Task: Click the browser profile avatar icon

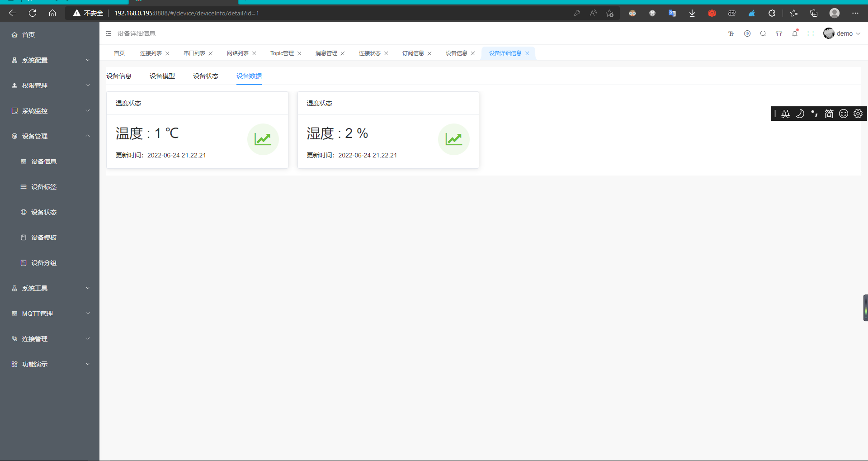Action: [835, 13]
